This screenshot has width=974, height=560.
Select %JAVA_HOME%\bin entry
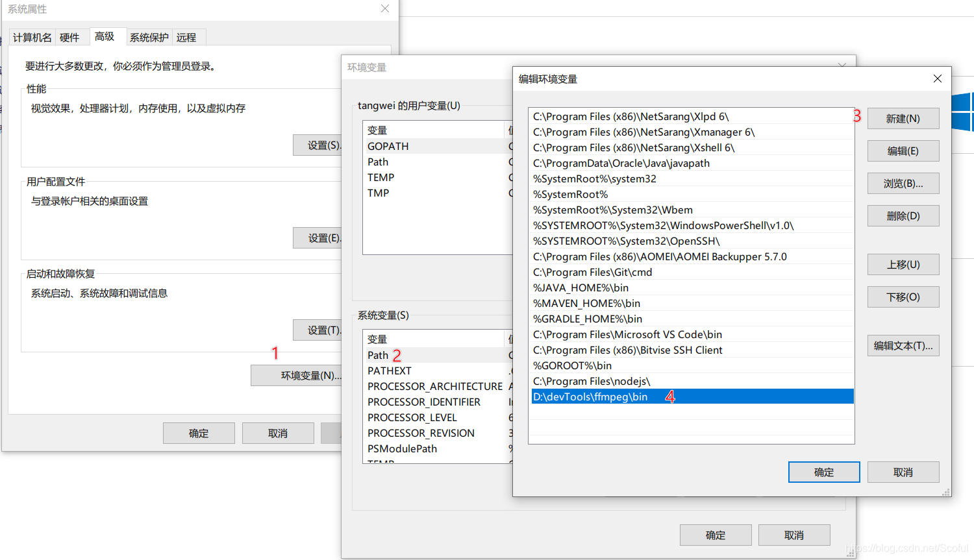click(x=692, y=287)
